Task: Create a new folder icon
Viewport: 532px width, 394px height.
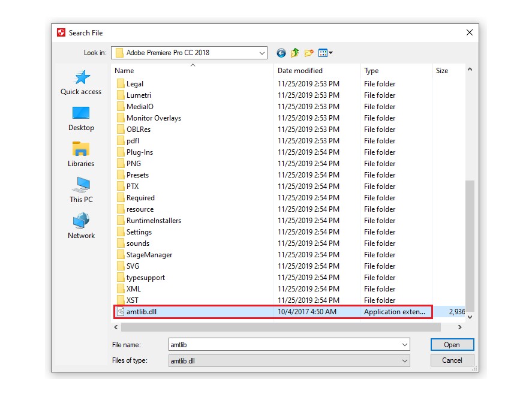Action: [309, 53]
